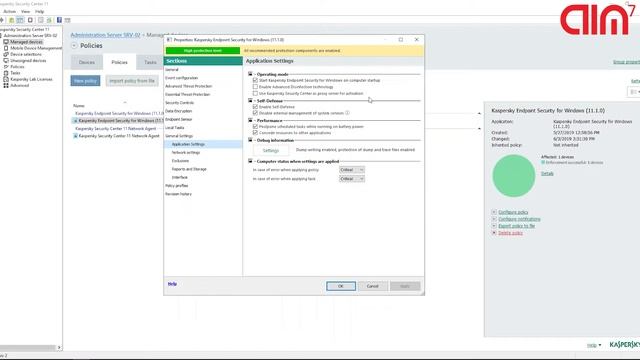Viewport: 640px width, 360px height.
Task: Select Reports and Storage section
Action: point(189,169)
